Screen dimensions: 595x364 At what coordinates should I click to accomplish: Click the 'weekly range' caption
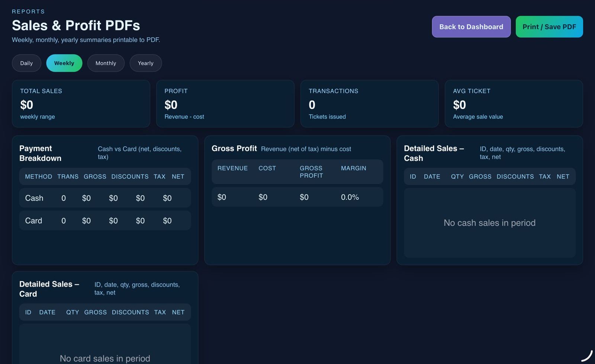(38, 117)
